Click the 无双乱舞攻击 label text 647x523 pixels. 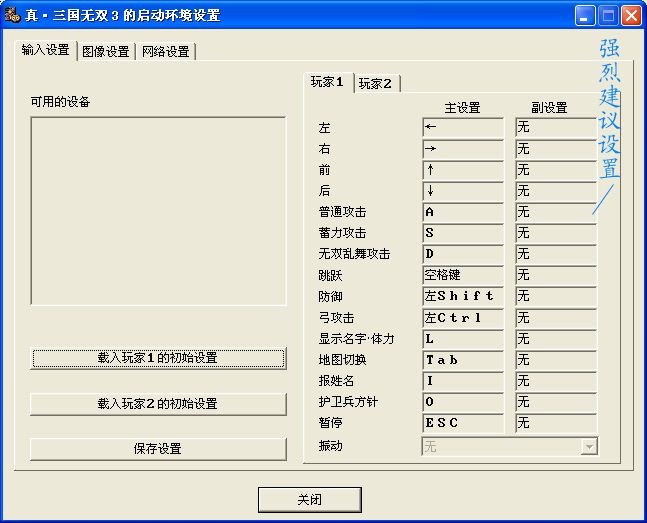[354, 254]
